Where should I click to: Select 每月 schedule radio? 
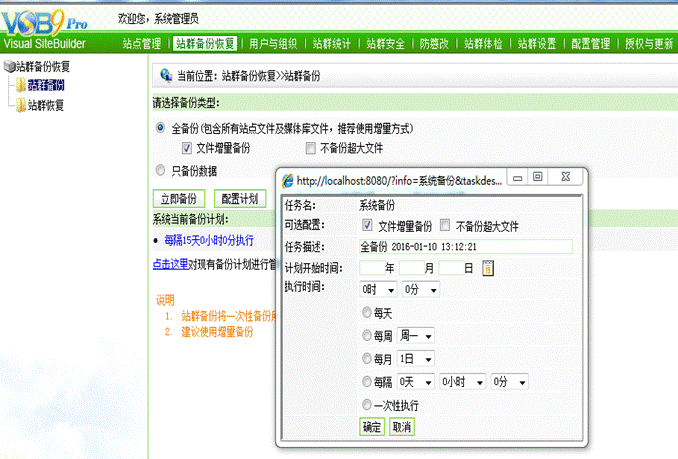pyautogui.click(x=367, y=358)
